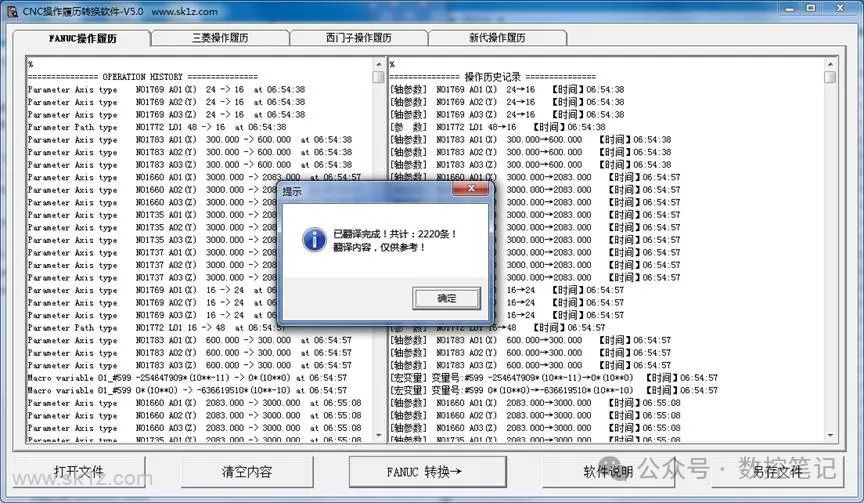Screen dimensions: 864x503
Task: Click the right row [参 数] N01772 L01 48→16
Action: [498, 127]
